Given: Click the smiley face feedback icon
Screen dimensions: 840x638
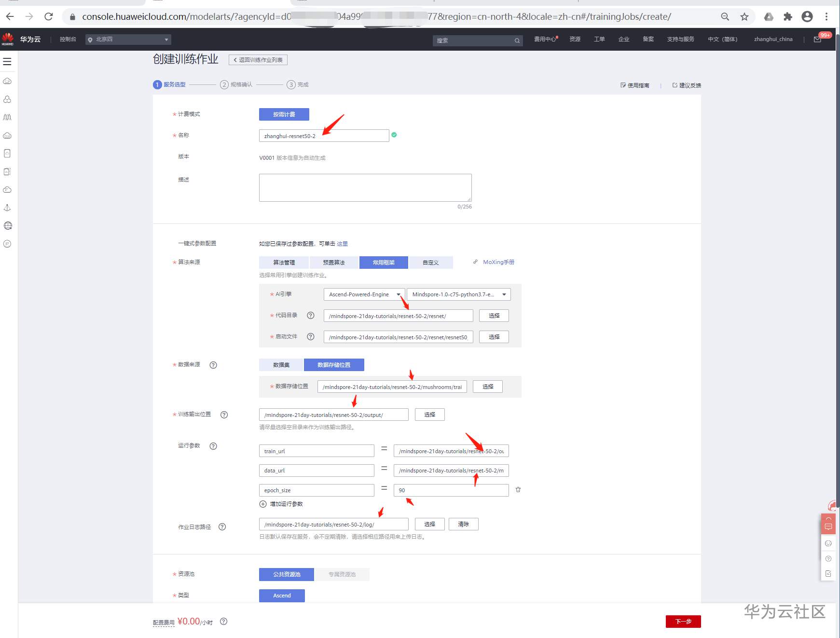Looking at the screenshot, I should pyautogui.click(x=828, y=543).
